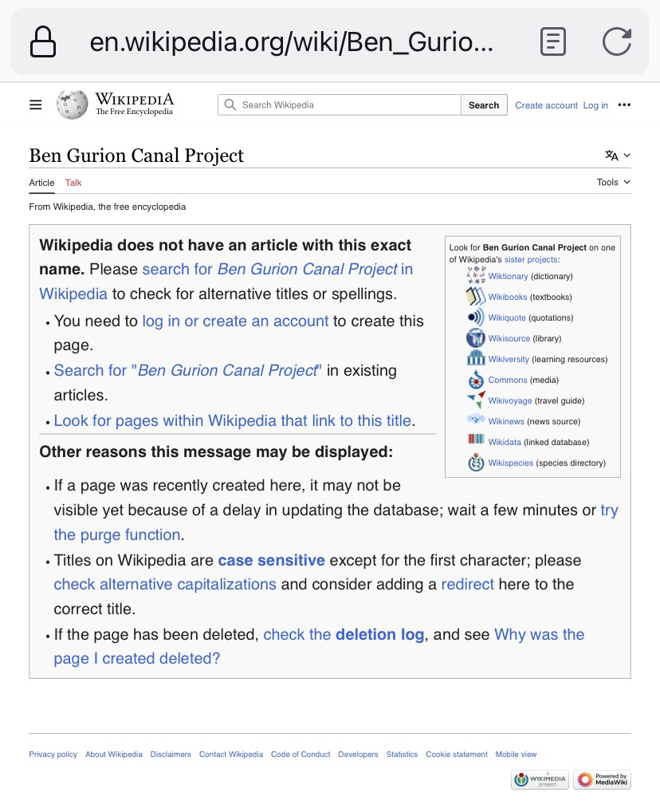Click 'check alternative capitalizations' link
The width and height of the screenshot is (660, 812).
[165, 584]
